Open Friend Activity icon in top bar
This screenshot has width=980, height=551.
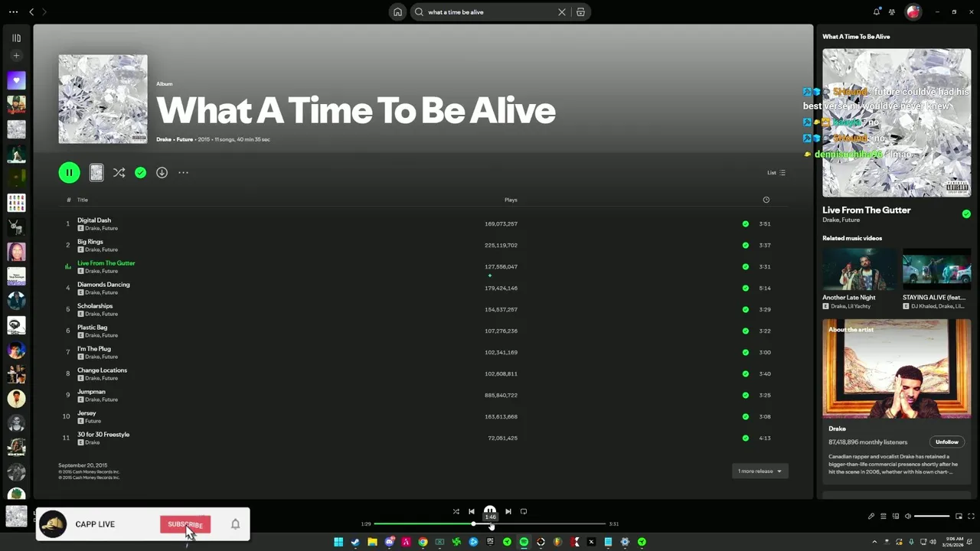892,12
